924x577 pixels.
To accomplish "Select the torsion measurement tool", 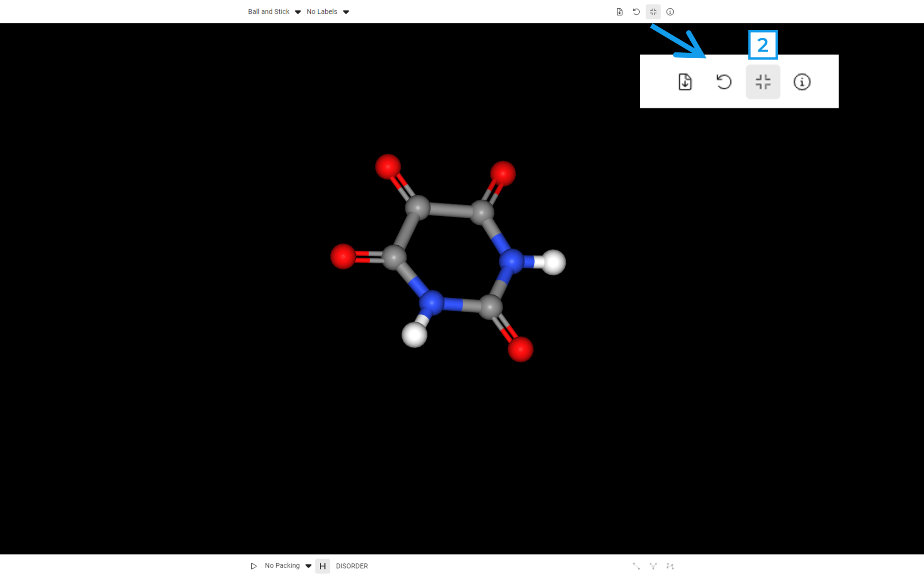I will pos(670,566).
